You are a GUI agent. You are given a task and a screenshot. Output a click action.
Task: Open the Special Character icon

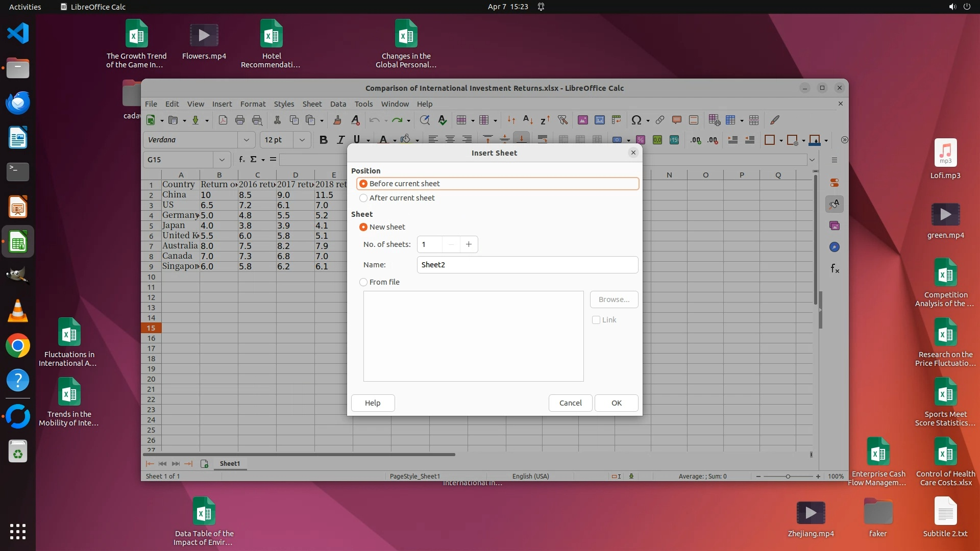coord(636,120)
